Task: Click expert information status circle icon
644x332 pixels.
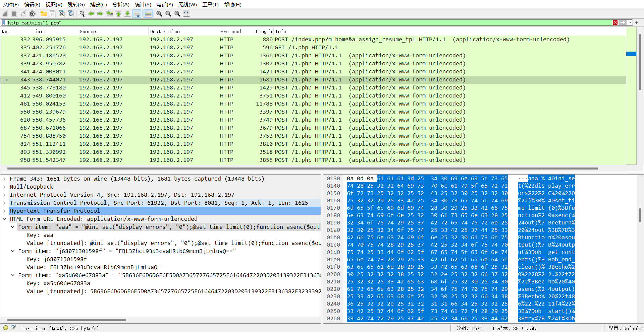Action: point(6,328)
